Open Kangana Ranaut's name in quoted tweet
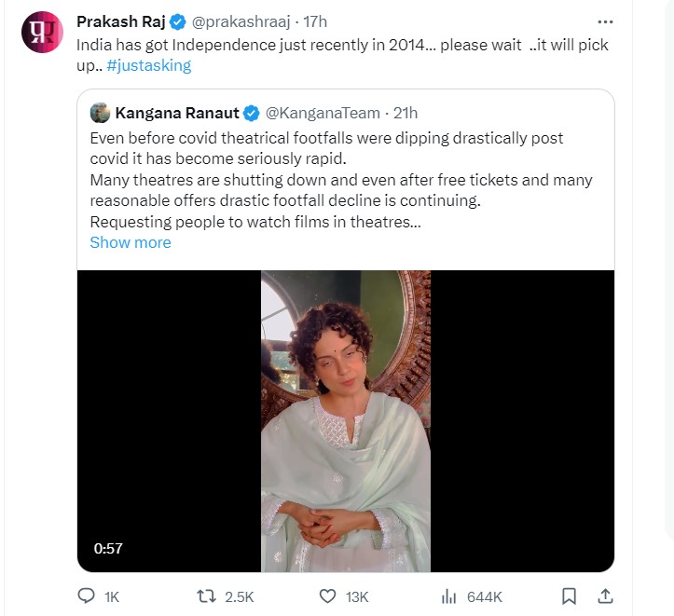 click(x=176, y=113)
